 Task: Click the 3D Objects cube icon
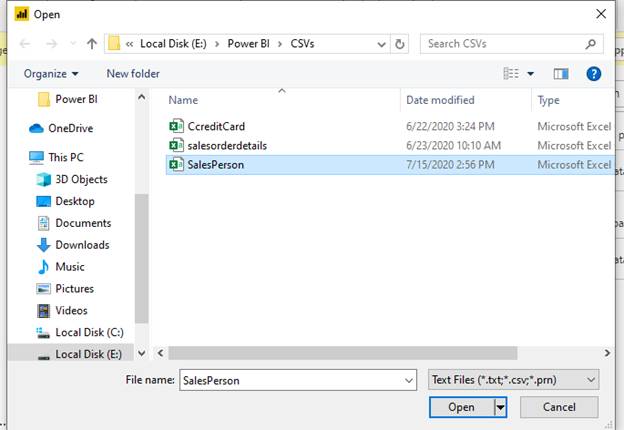(43, 179)
